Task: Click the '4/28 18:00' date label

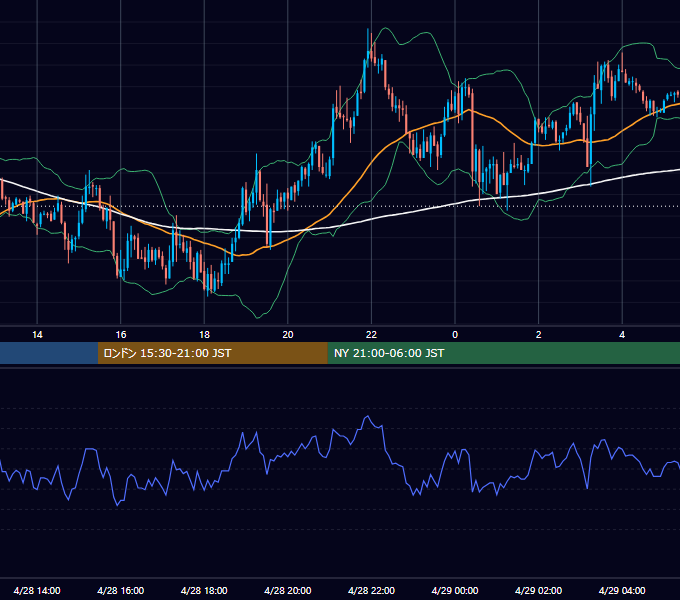Action: pyautogui.click(x=204, y=590)
